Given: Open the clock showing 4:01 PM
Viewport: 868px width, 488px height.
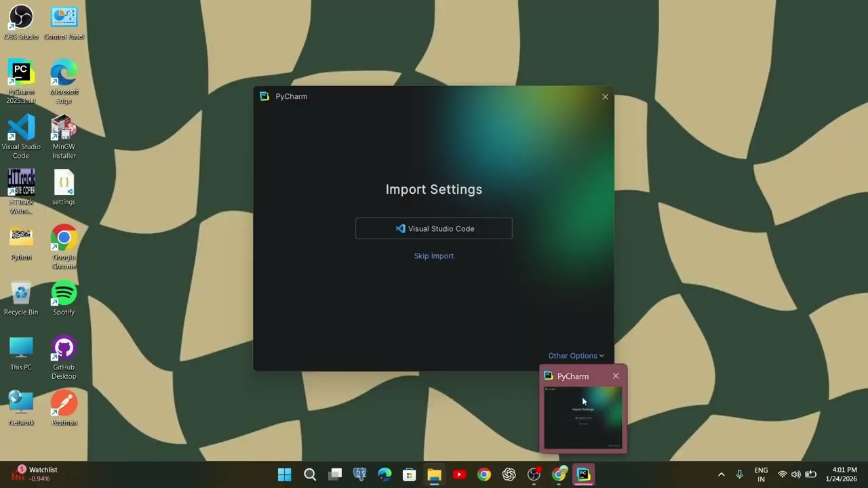Looking at the screenshot, I should [842, 474].
